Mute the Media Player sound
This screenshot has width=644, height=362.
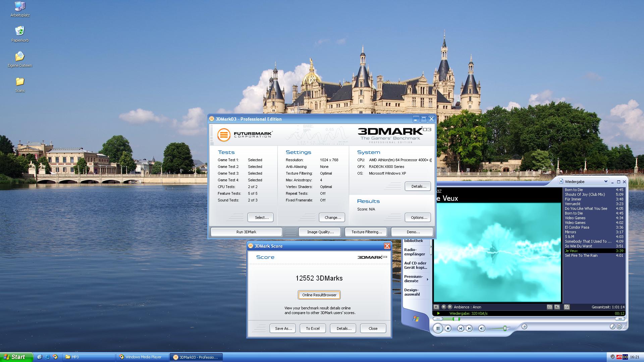tap(482, 328)
